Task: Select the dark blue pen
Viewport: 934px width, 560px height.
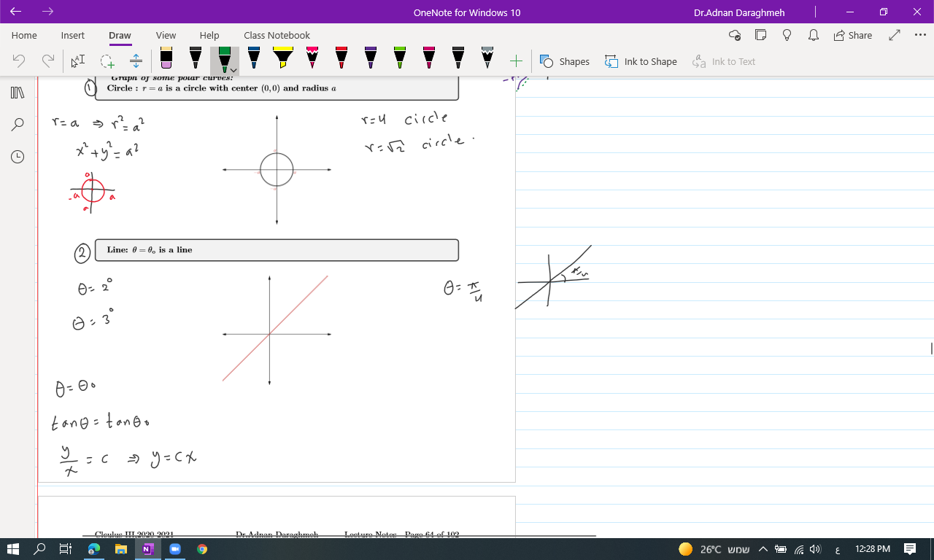Action: [254, 58]
